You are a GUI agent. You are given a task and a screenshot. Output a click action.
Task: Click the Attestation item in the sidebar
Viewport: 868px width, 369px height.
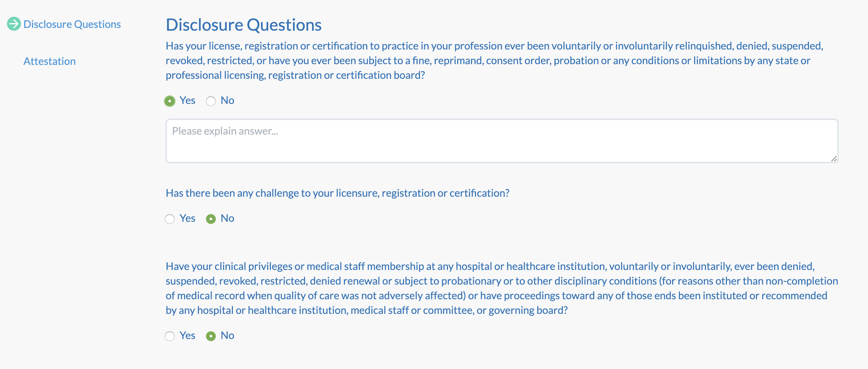point(50,61)
